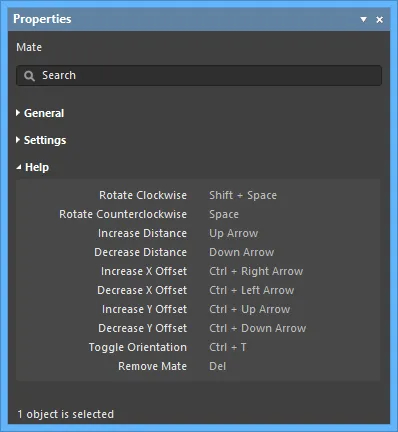Select the Increase Distance help entry
Viewport: 398px width, 432px height.
[142, 233]
